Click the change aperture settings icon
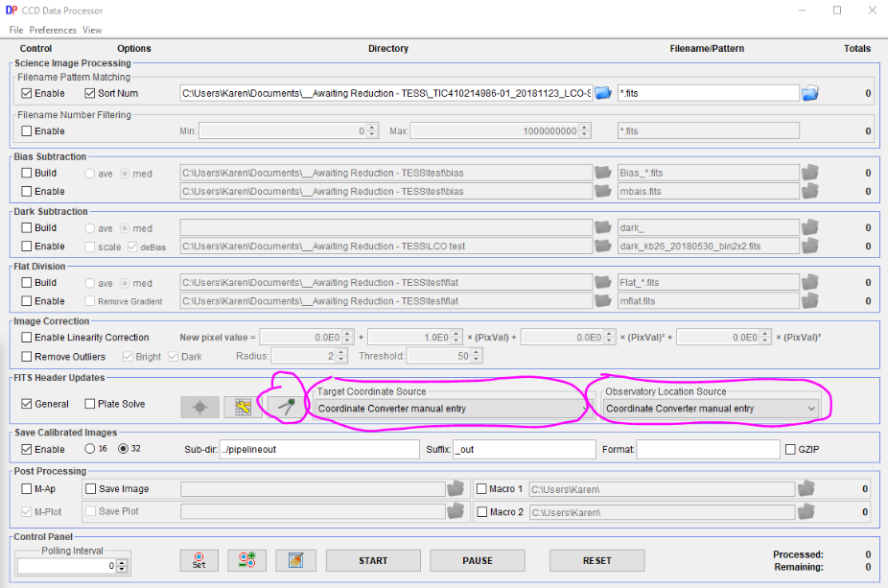Viewport: 888px width, 588px height. point(246,561)
